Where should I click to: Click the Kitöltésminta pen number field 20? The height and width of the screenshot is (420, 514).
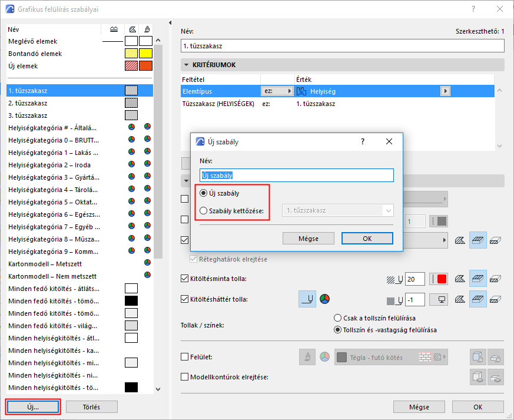coord(414,279)
